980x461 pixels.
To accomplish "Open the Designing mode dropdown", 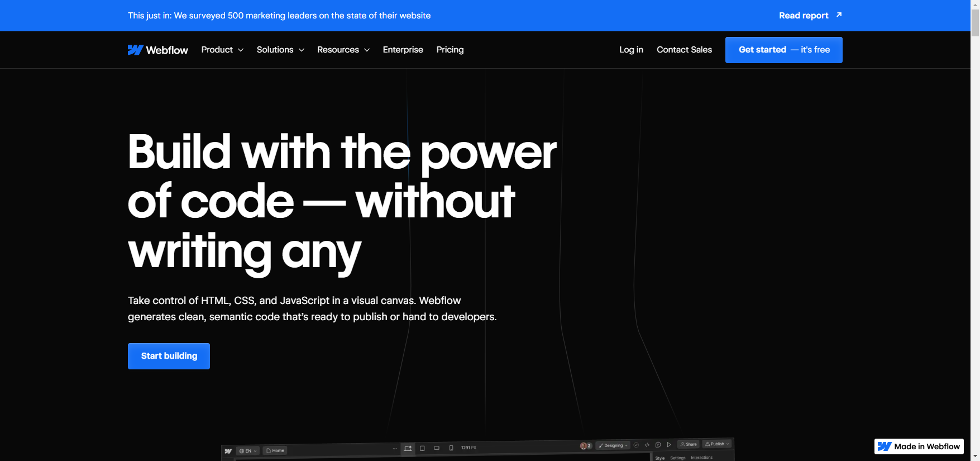I will 613,445.
